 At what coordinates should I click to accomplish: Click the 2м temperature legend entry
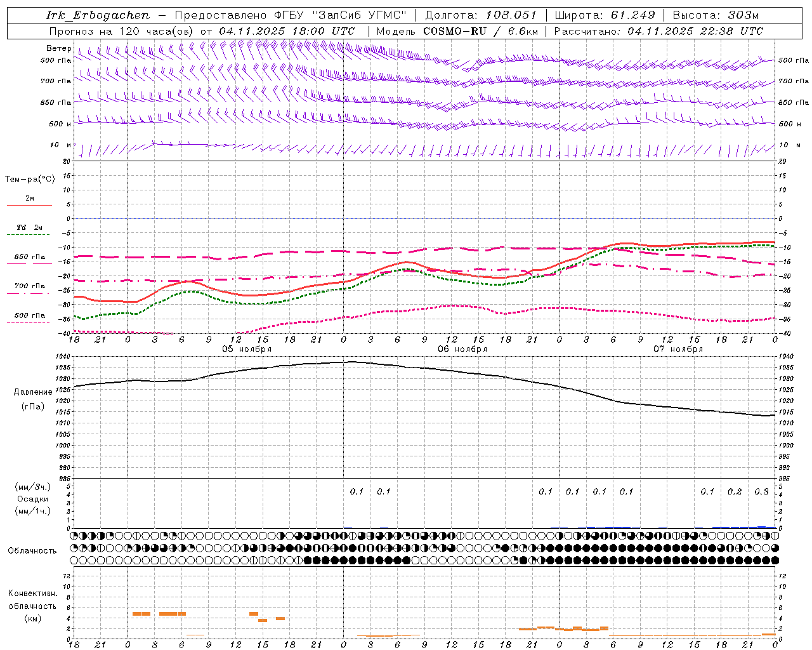click(29, 199)
